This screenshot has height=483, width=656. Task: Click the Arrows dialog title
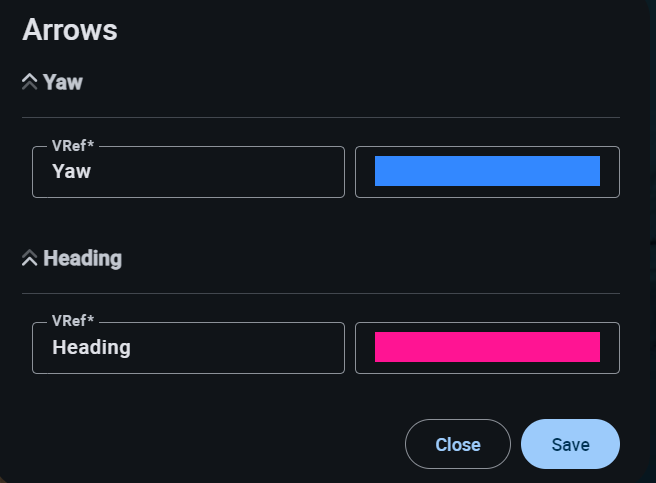tap(70, 30)
